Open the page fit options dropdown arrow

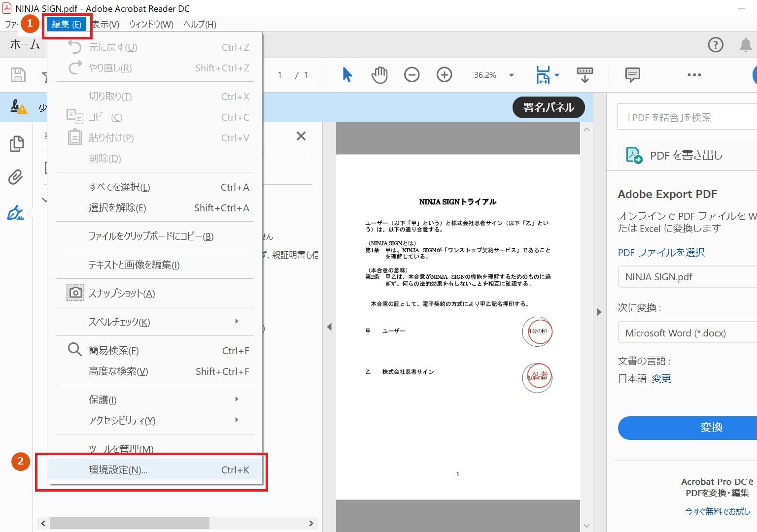pyautogui.click(x=557, y=75)
